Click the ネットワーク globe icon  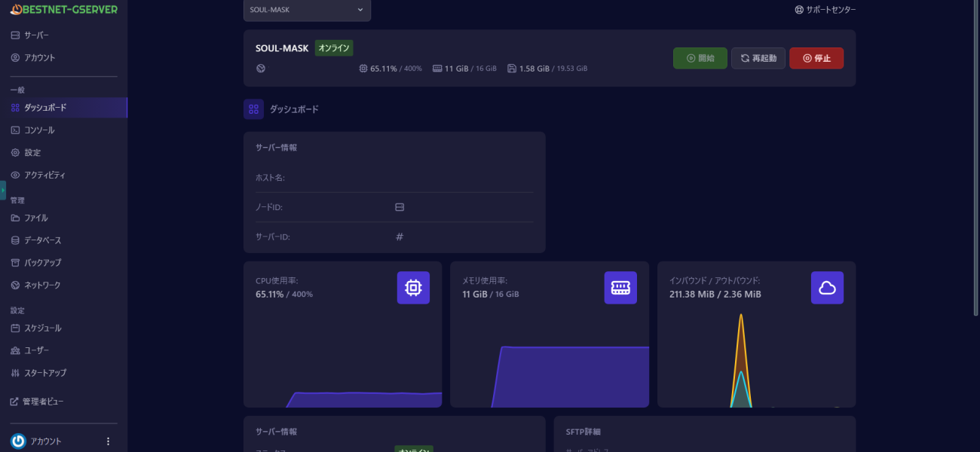pyautogui.click(x=15, y=286)
